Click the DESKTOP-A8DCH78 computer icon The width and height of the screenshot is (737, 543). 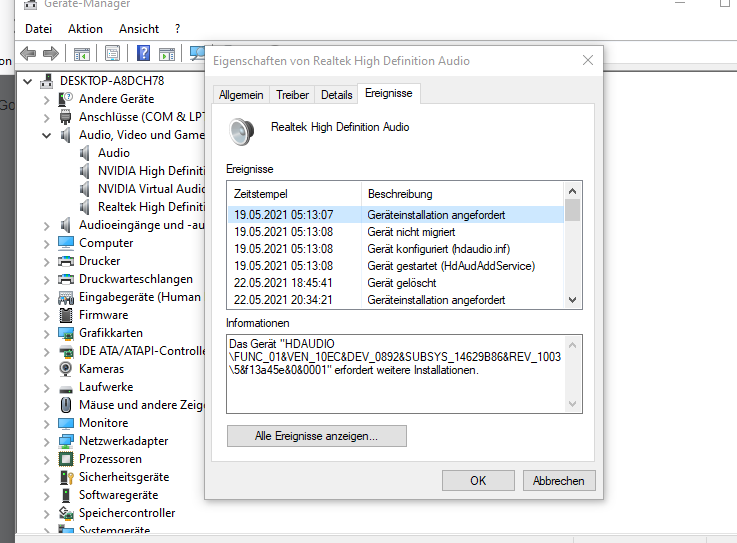46,81
